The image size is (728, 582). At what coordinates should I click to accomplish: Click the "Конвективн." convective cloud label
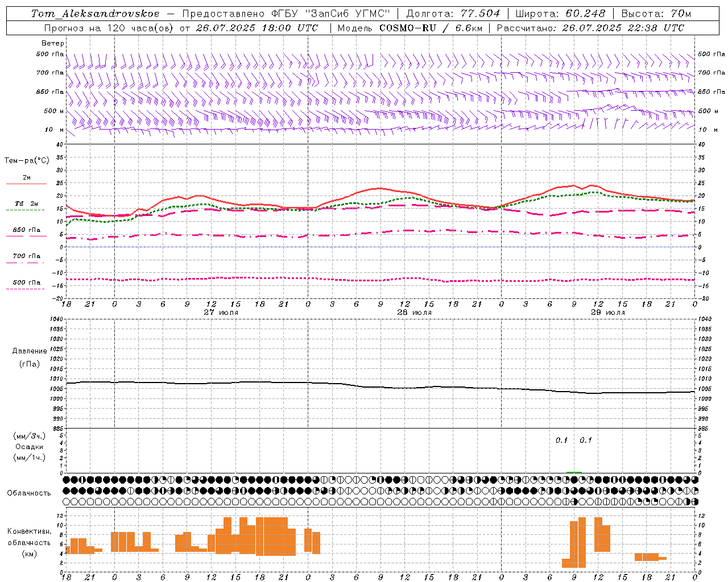(x=29, y=531)
